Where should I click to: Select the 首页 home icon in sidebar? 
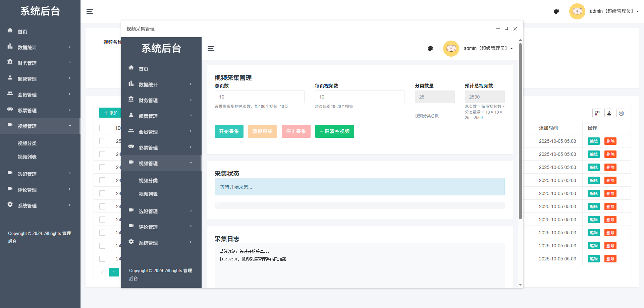pyautogui.click(x=10, y=30)
